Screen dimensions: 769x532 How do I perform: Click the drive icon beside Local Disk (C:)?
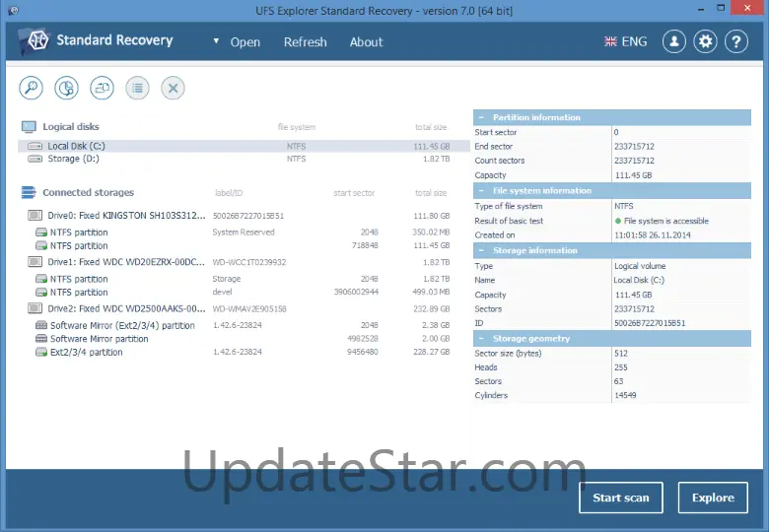(35, 146)
